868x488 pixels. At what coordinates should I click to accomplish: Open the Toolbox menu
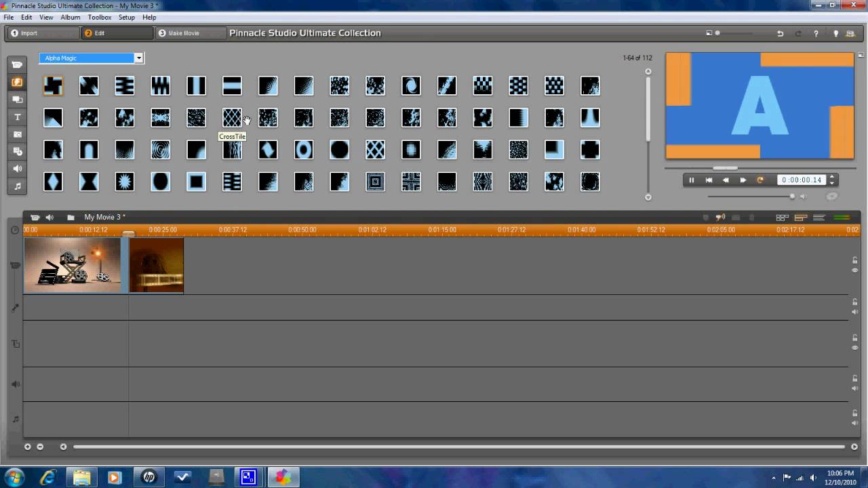100,17
